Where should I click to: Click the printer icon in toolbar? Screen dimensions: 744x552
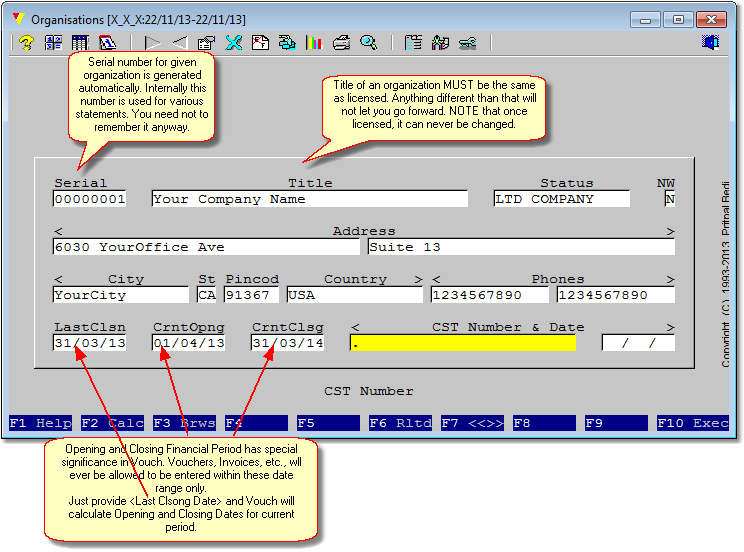click(342, 43)
